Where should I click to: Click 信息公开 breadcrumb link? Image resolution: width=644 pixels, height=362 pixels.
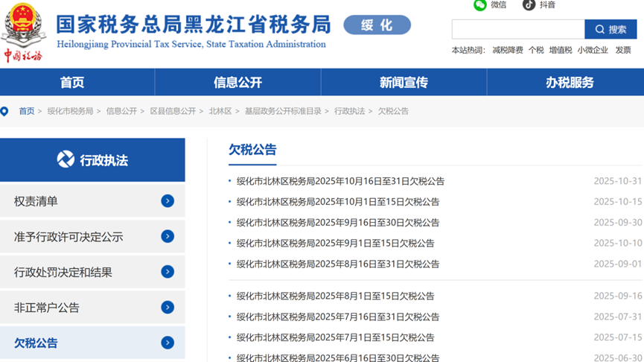pos(121,111)
